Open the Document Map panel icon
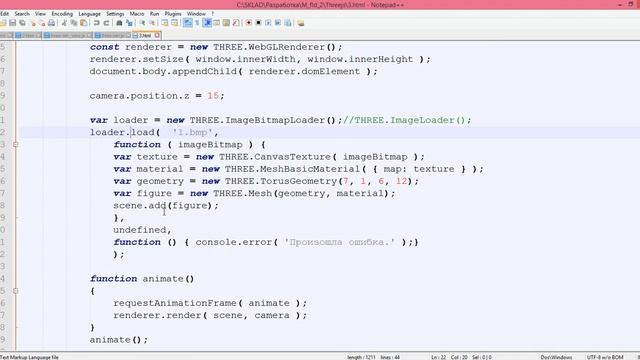 point(226,23)
